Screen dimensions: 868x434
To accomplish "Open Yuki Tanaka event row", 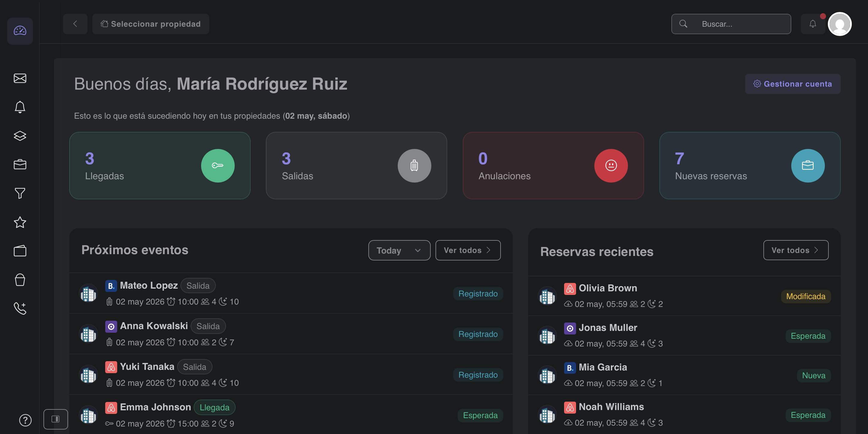I will (x=291, y=374).
